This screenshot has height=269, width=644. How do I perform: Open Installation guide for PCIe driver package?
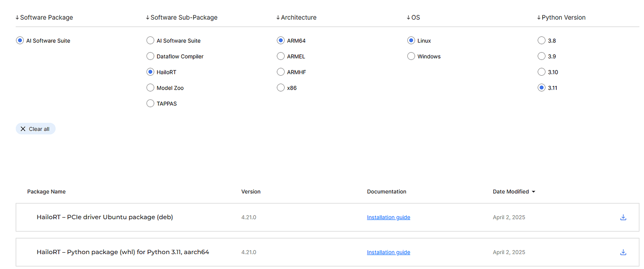point(388,217)
